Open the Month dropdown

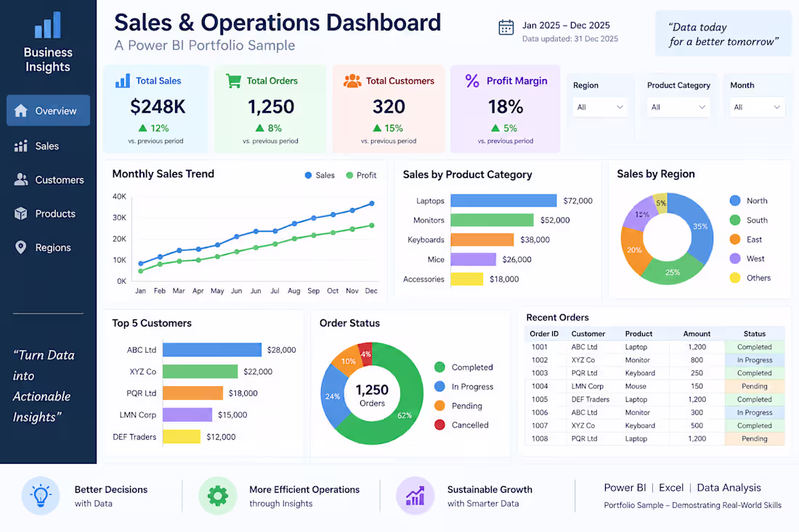(757, 107)
